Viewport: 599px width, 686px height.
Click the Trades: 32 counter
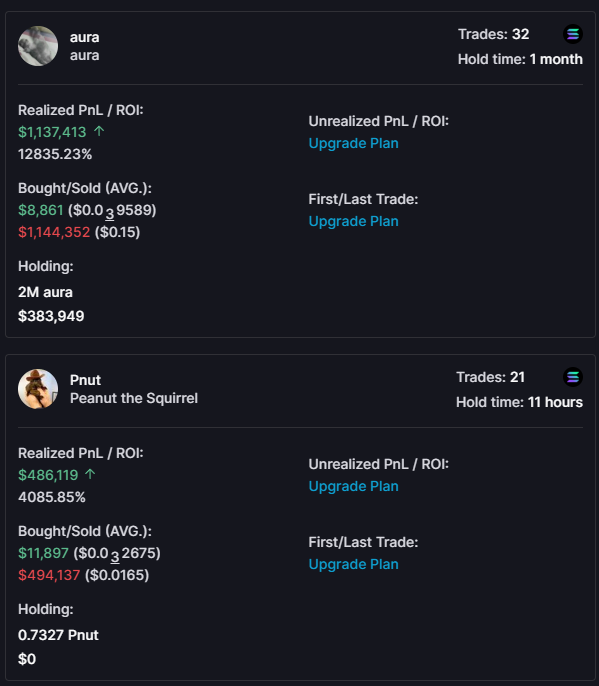[x=494, y=34]
